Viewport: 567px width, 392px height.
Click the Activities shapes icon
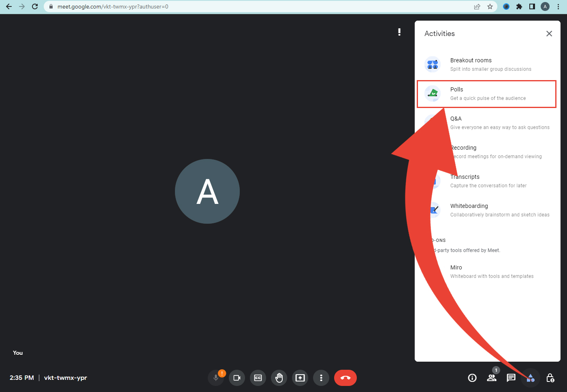tap(531, 378)
